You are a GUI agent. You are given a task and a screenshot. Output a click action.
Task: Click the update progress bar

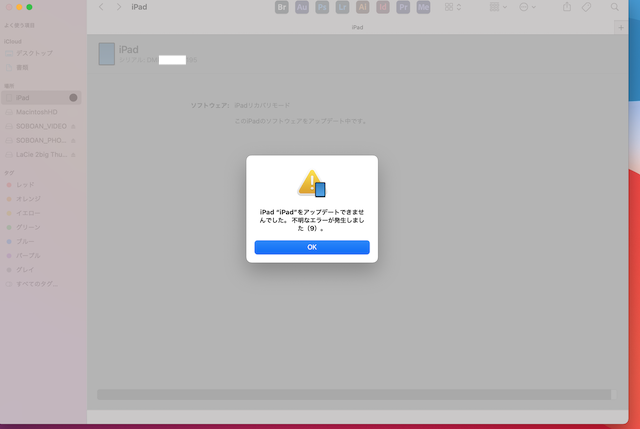(357, 394)
